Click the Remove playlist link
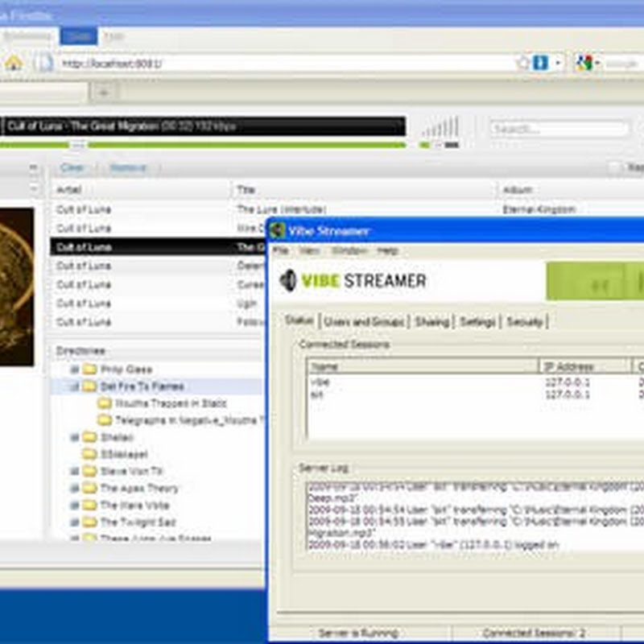The width and height of the screenshot is (644, 644). (128, 167)
